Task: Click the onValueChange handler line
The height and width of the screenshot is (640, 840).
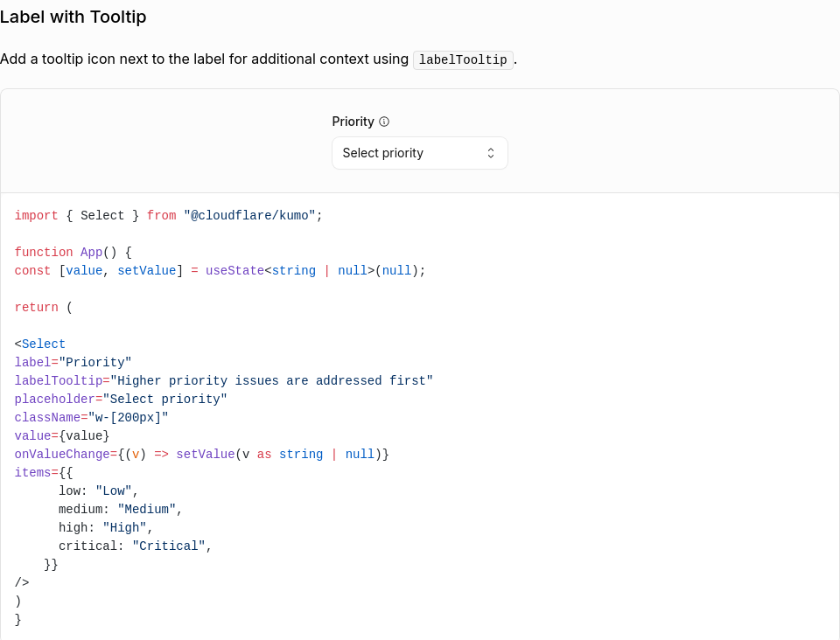Action: pos(201,455)
